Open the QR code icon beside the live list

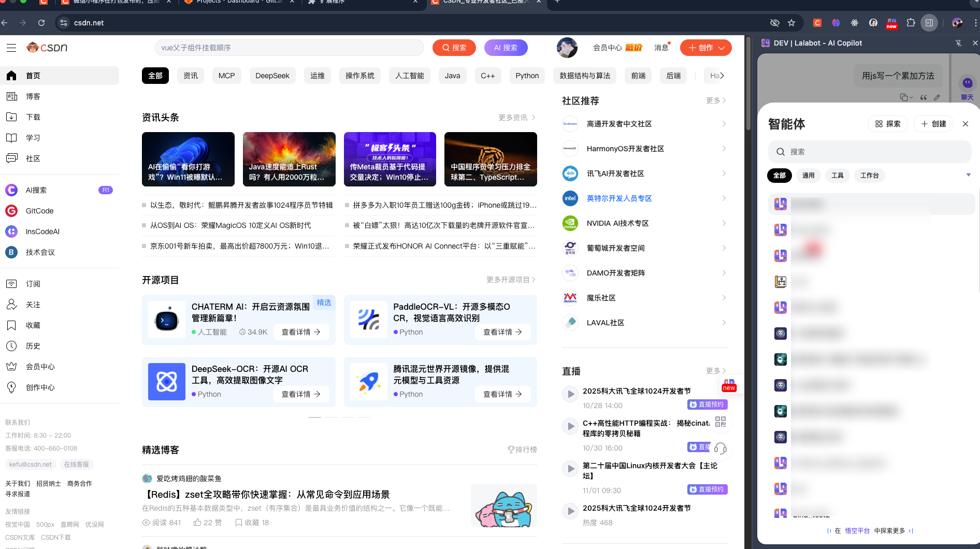point(719,422)
